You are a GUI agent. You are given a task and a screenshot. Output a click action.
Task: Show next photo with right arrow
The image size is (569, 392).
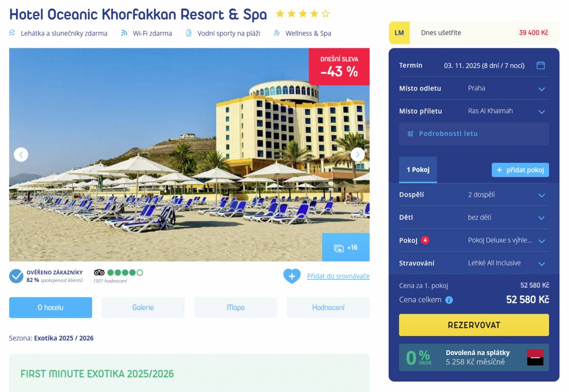(357, 155)
